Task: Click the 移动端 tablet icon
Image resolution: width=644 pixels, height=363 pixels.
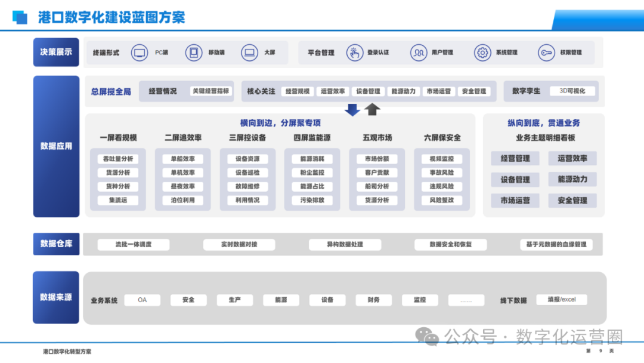Action: [193, 53]
